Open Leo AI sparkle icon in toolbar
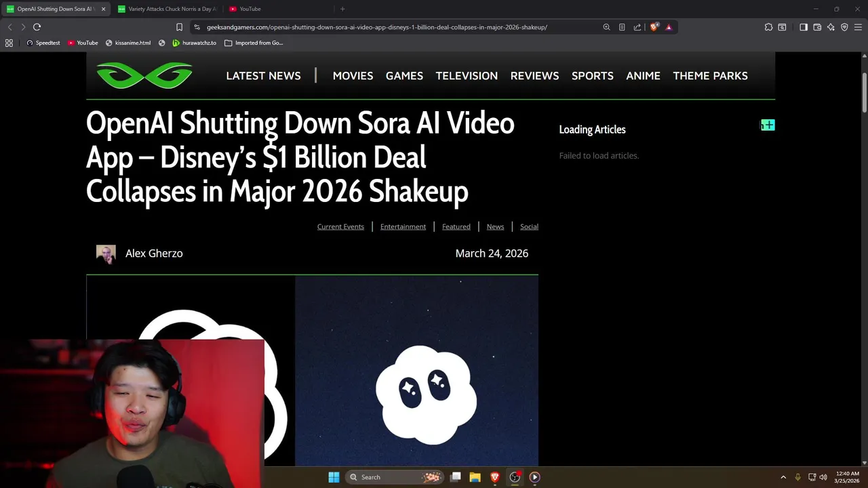The height and width of the screenshot is (488, 868). 831,27
